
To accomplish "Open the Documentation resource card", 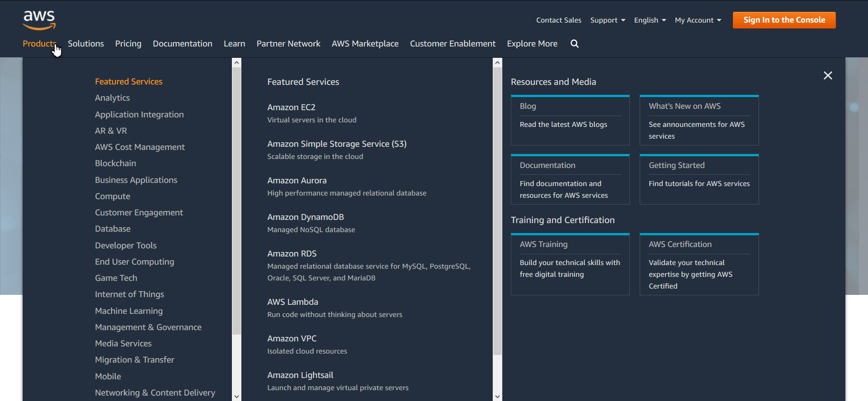I will coord(570,179).
